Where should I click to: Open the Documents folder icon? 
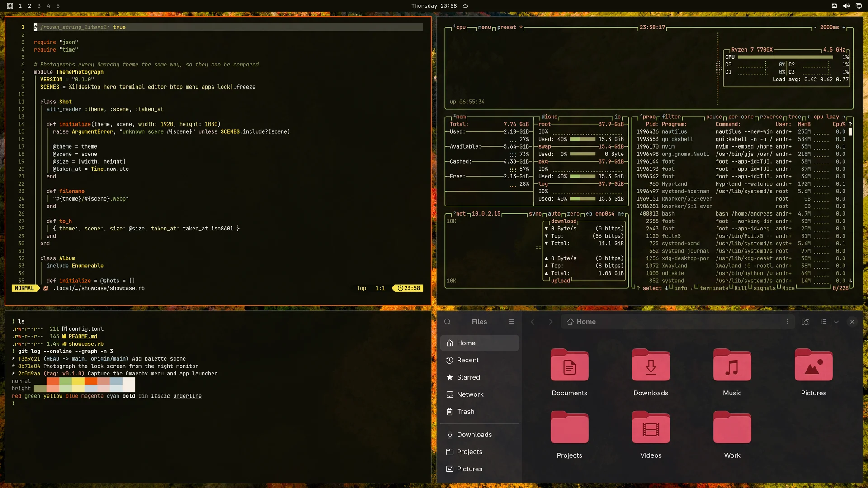(x=570, y=365)
